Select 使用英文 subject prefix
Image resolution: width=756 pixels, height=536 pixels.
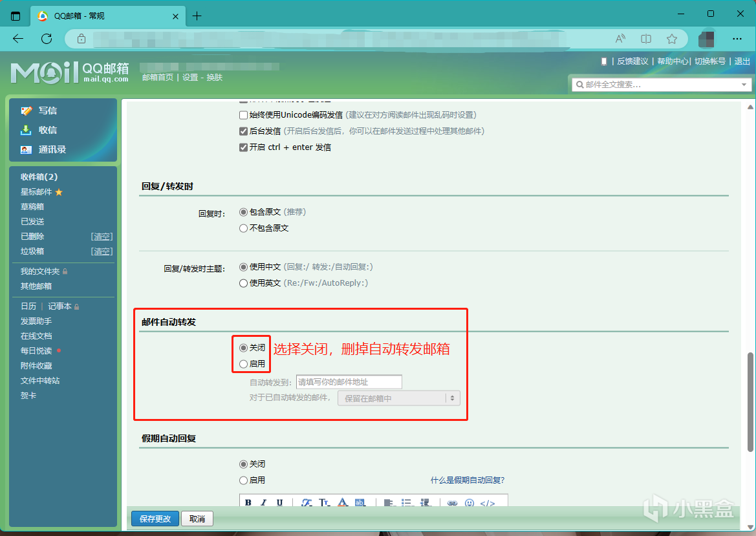(243, 283)
